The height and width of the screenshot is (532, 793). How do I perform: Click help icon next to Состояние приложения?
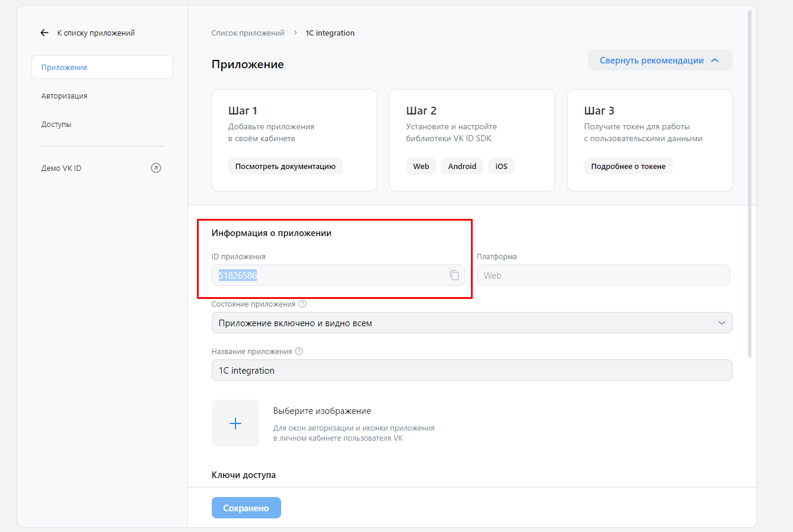tap(302, 304)
